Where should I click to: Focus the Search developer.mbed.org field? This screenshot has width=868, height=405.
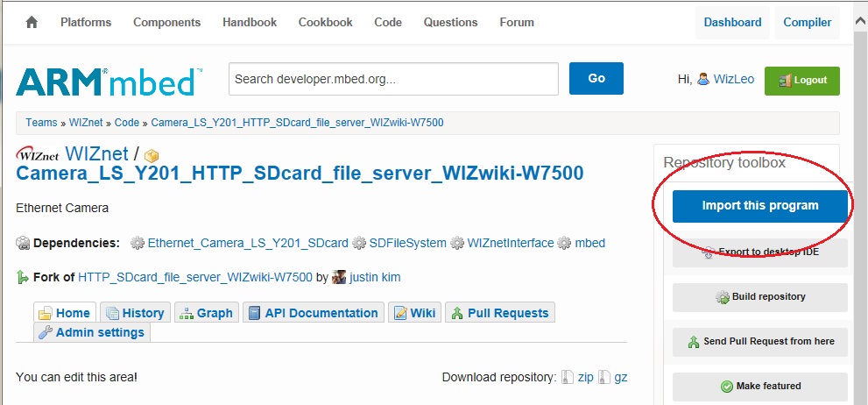(x=393, y=79)
